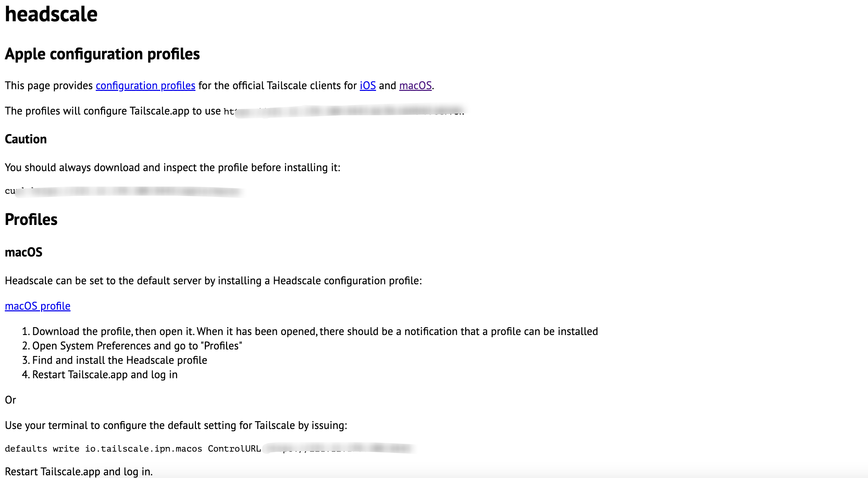Click the blurred curl command line
The image size is (868, 478).
tap(123, 191)
